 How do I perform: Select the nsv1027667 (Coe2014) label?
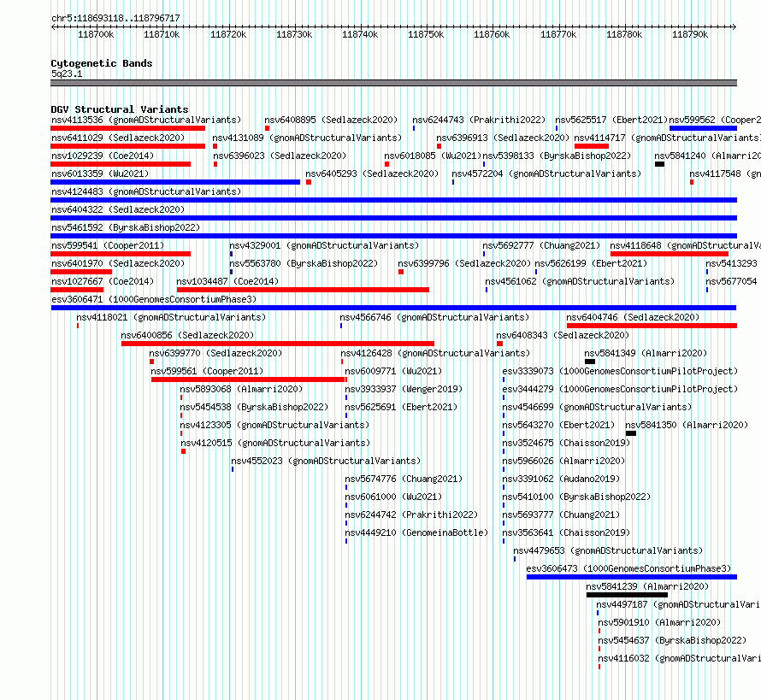[103, 281]
